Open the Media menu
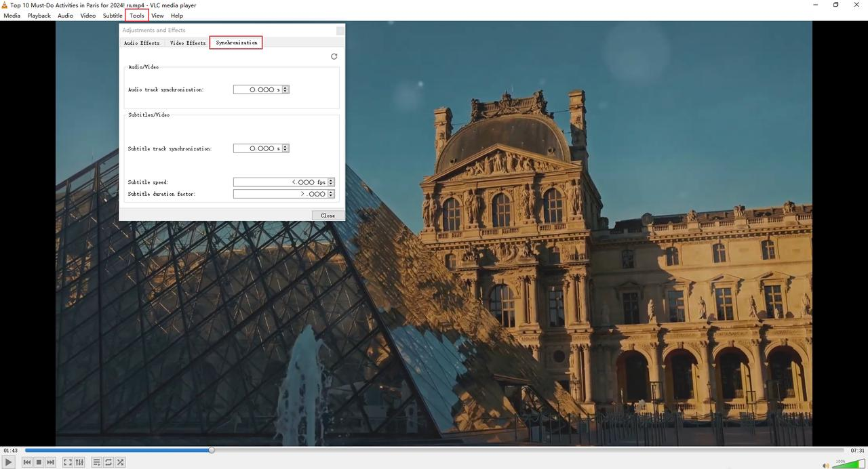 tap(12, 16)
